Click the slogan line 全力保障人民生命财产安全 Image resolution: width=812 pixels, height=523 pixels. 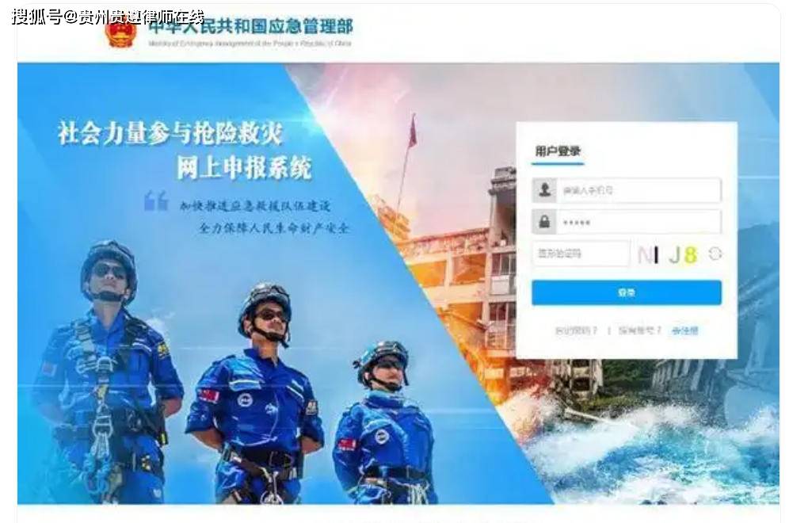click(274, 228)
